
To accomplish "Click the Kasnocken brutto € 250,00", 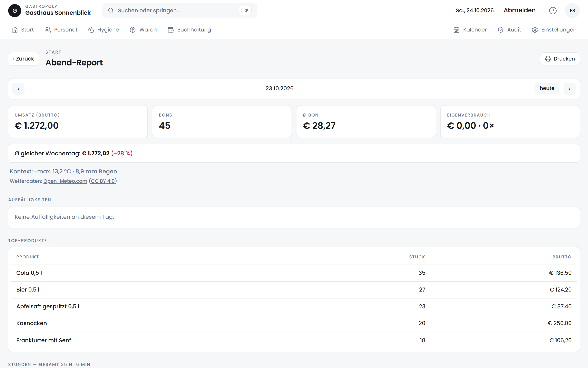I will point(559,323).
